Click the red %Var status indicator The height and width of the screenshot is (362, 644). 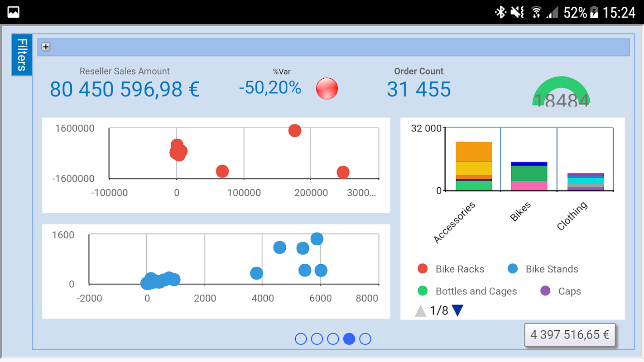(x=327, y=88)
